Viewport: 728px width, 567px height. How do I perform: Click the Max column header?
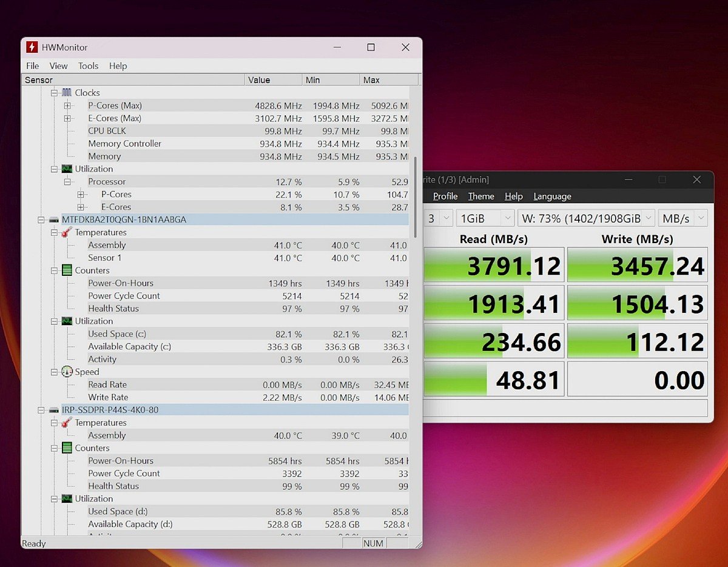[x=389, y=80]
